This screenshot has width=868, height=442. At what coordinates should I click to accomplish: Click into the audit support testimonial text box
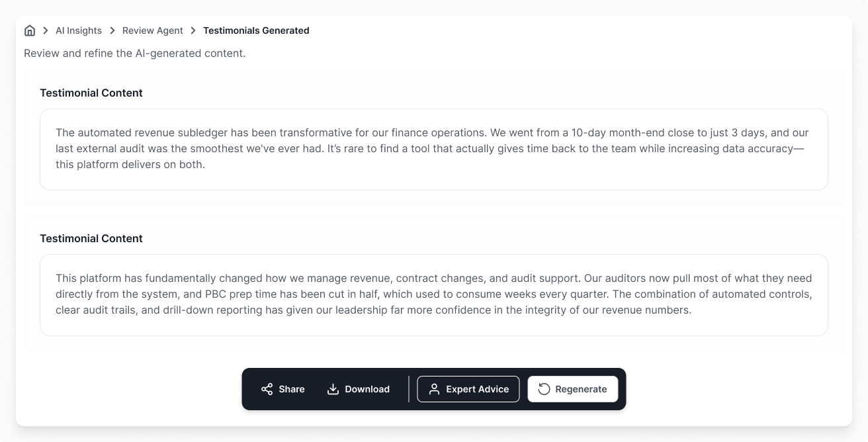(433, 294)
